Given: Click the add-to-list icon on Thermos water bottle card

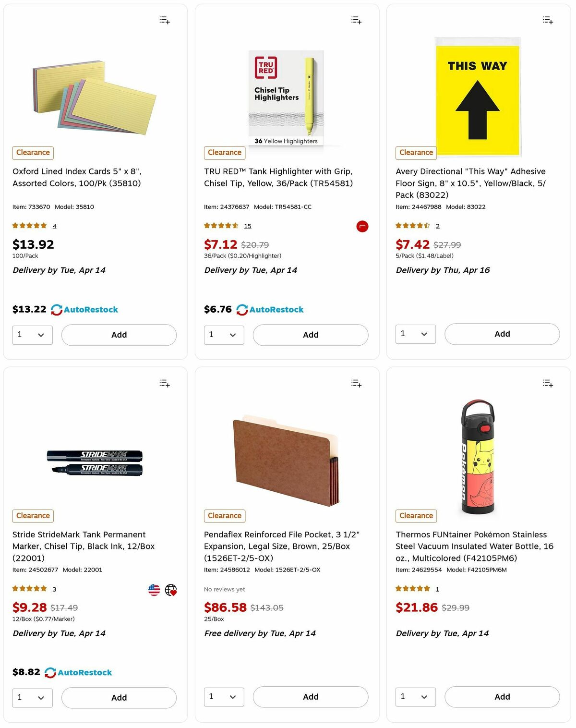Looking at the screenshot, I should (x=547, y=383).
